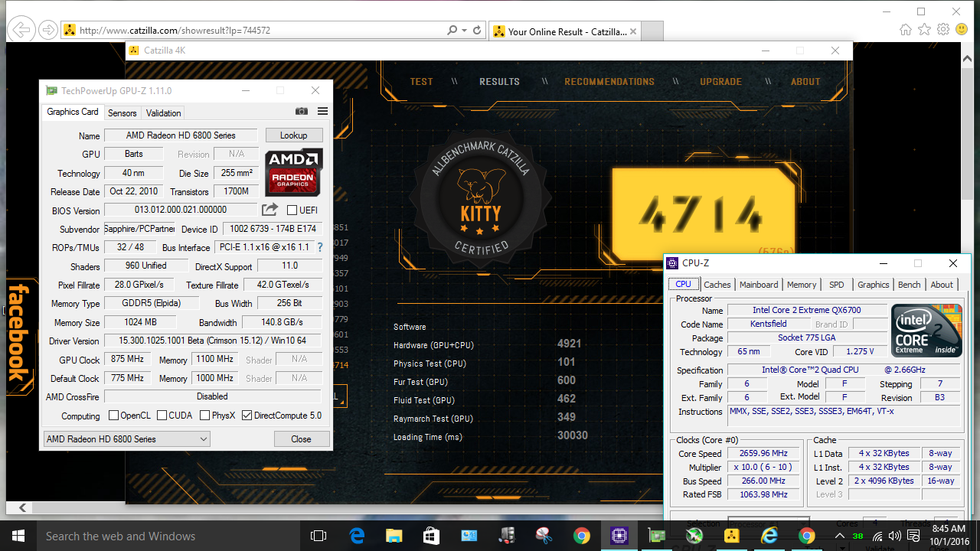Open the CPU-Z SPD tab

(x=837, y=285)
